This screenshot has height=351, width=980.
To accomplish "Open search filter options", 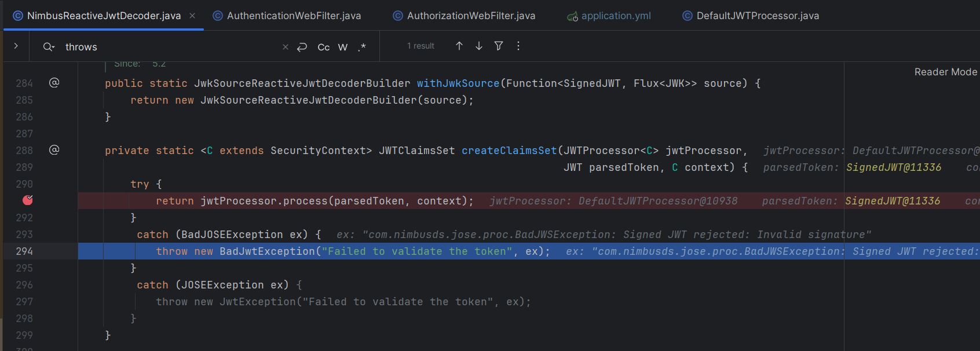I will click(499, 46).
